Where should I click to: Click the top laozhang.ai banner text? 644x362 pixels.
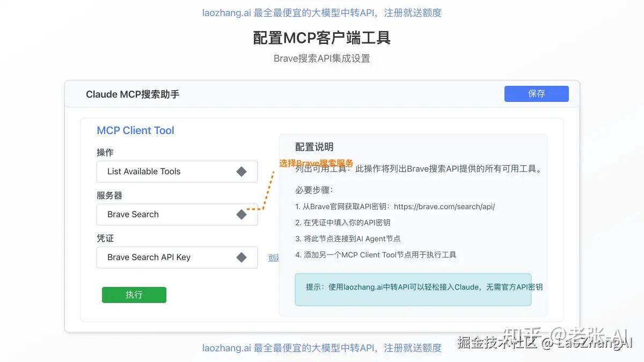coord(322,12)
